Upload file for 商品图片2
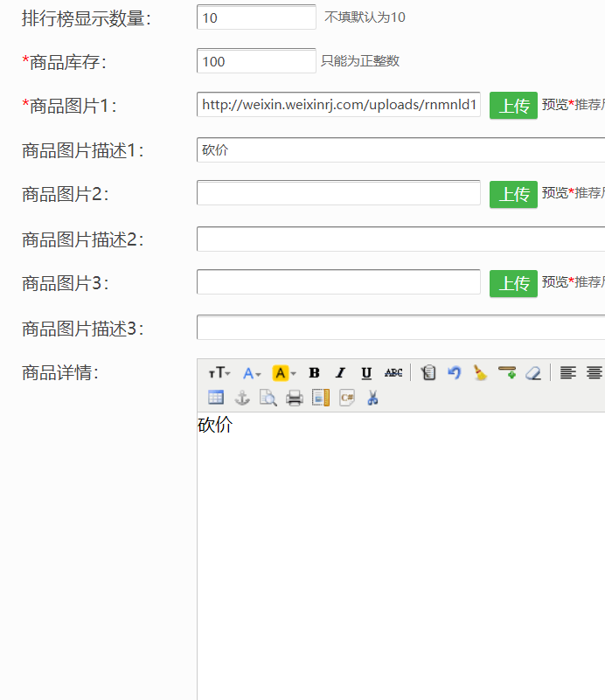This screenshot has width=605, height=700. click(513, 194)
